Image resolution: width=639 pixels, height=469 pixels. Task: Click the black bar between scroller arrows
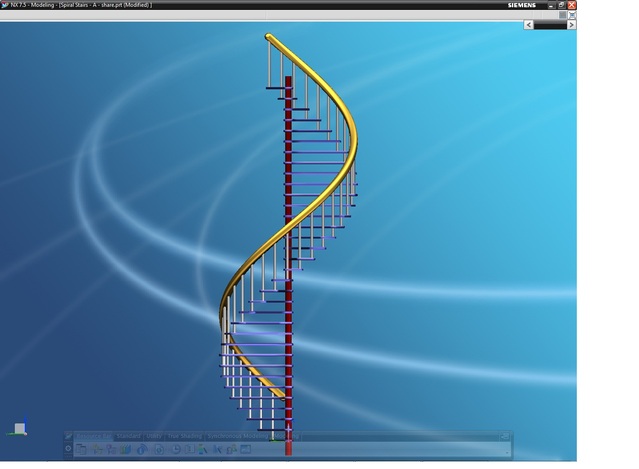click(x=550, y=25)
